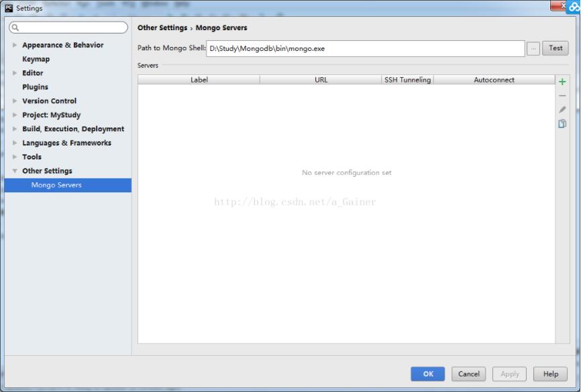
Task: Expand the Tools section arrow
Action: coord(15,157)
